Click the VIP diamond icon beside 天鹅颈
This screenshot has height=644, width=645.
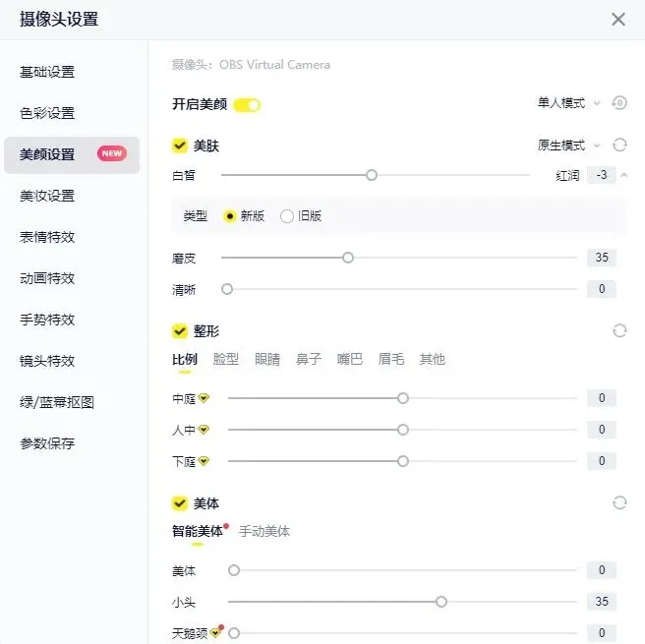(x=215, y=632)
